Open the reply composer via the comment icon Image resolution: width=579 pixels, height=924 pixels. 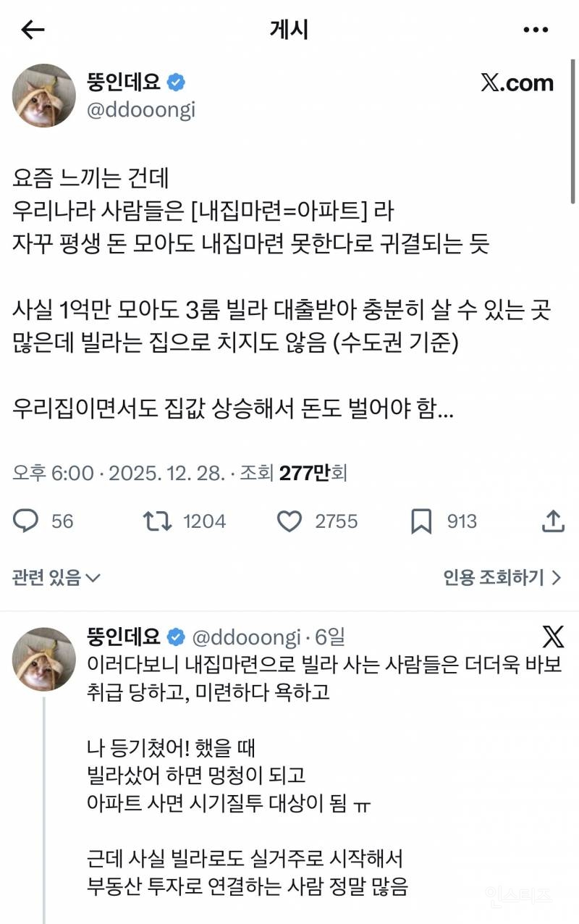click(26, 521)
